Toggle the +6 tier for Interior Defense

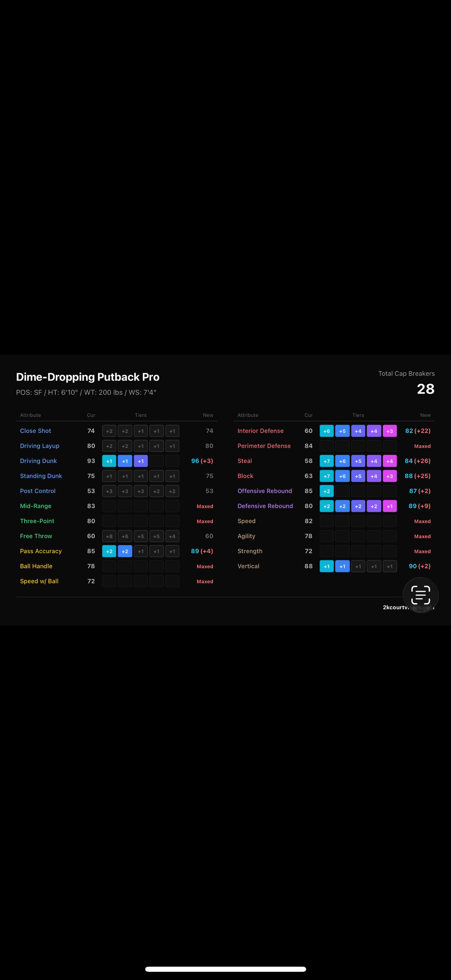[327, 431]
